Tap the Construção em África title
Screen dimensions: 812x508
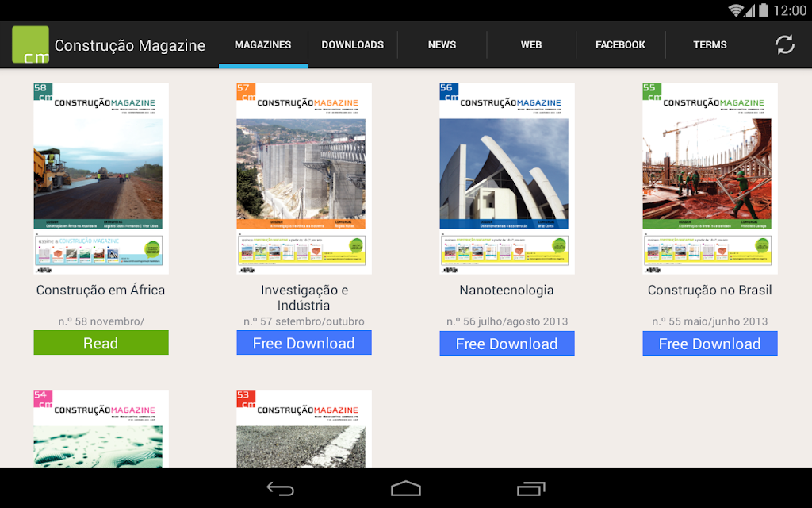coord(101,291)
